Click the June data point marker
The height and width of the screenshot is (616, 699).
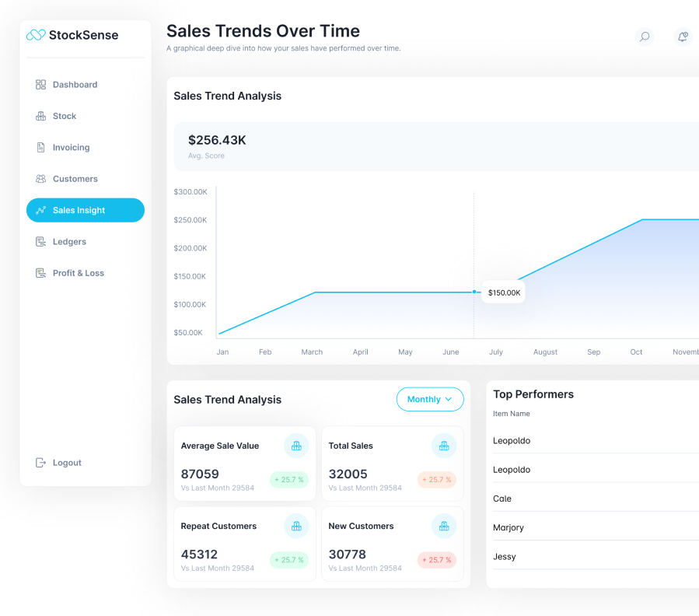point(474,292)
